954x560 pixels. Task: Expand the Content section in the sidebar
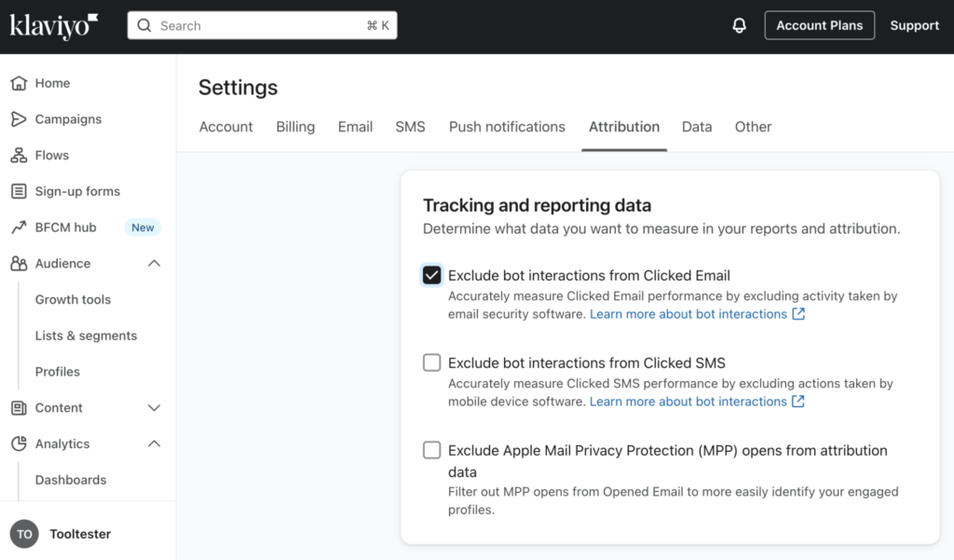[x=154, y=407]
